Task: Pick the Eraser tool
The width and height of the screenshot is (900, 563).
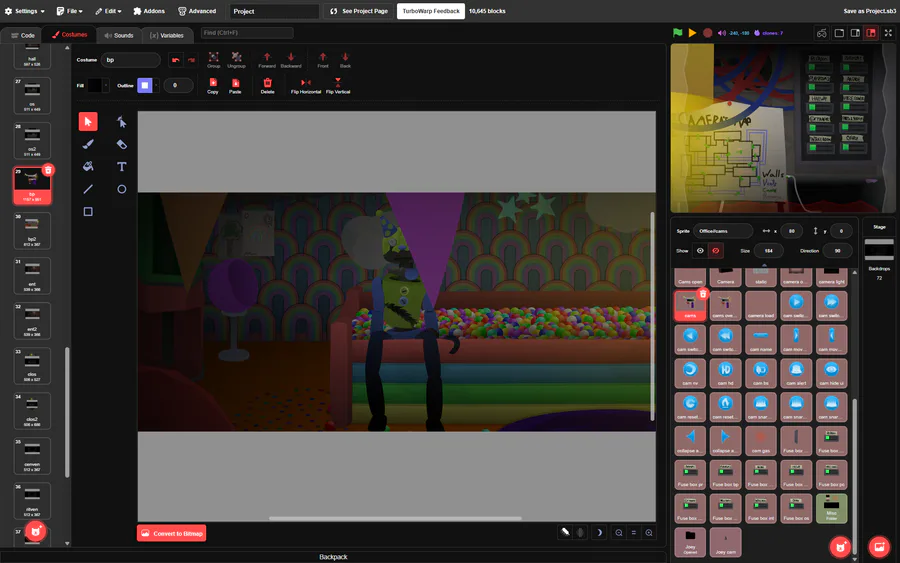Action: [x=121, y=144]
